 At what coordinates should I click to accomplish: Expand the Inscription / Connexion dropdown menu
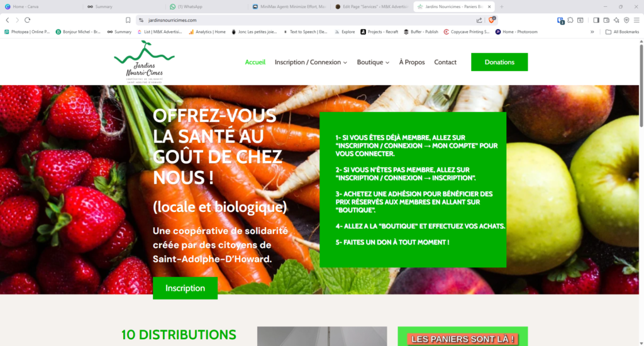pos(311,62)
